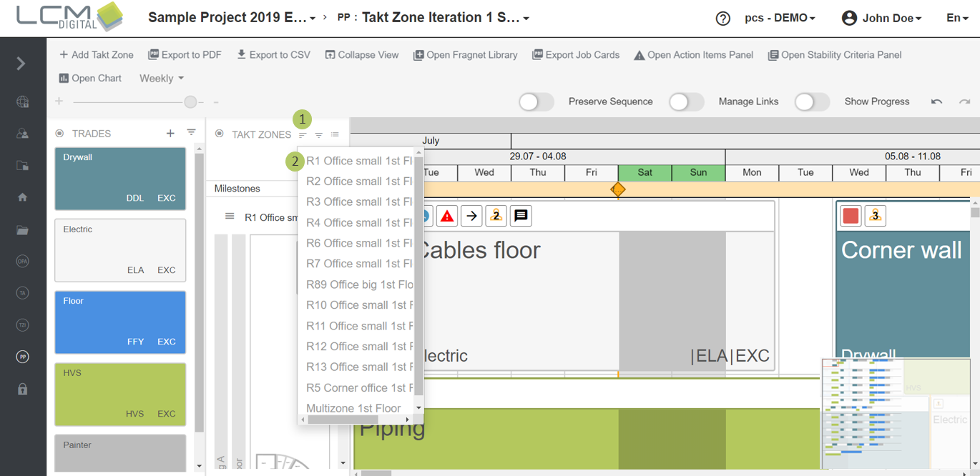
Task: Open the Weekly view dropdown
Action: pos(162,78)
